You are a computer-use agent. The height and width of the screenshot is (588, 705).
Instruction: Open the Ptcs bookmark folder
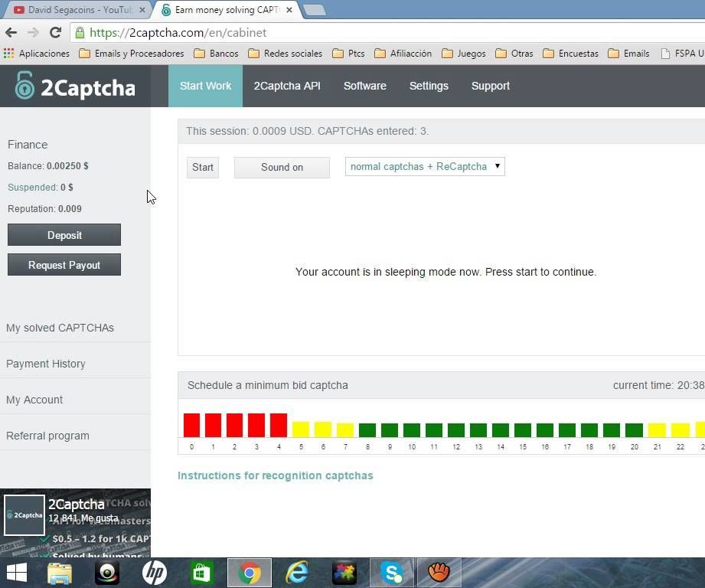[x=348, y=54]
